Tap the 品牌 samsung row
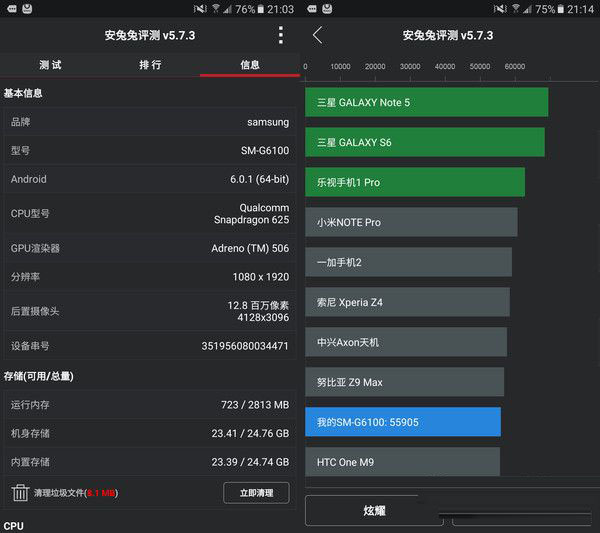The height and width of the screenshot is (533, 600). click(x=150, y=122)
